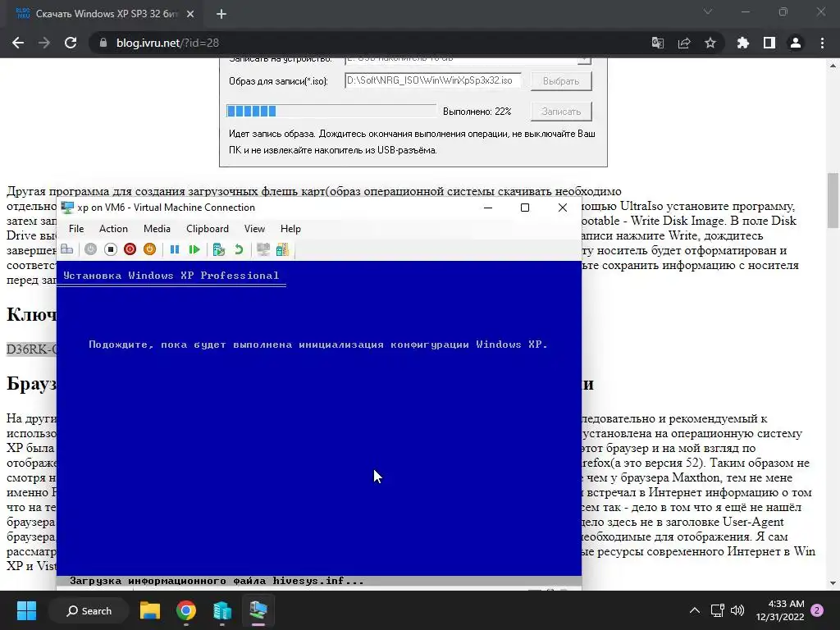Reload the blog.ivru.net page
This screenshot has width=840, height=630.
(71, 43)
